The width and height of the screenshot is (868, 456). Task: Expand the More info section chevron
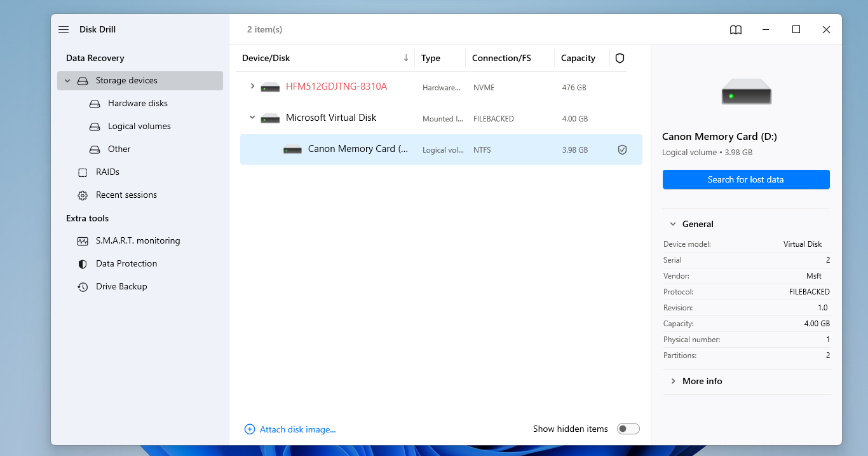tap(673, 381)
